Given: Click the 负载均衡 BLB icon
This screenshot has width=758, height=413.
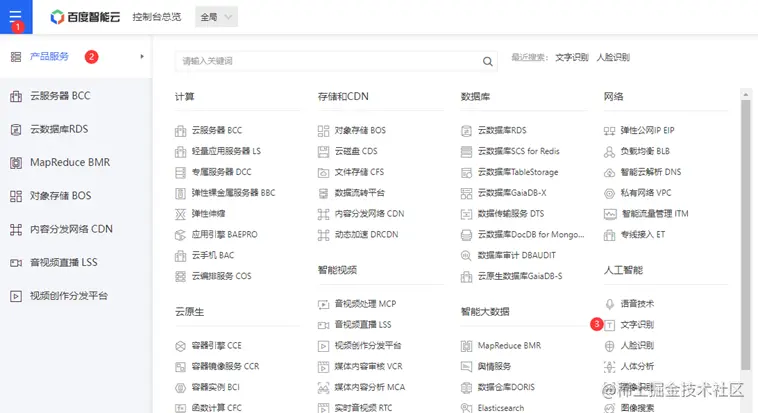Looking at the screenshot, I should (610, 151).
